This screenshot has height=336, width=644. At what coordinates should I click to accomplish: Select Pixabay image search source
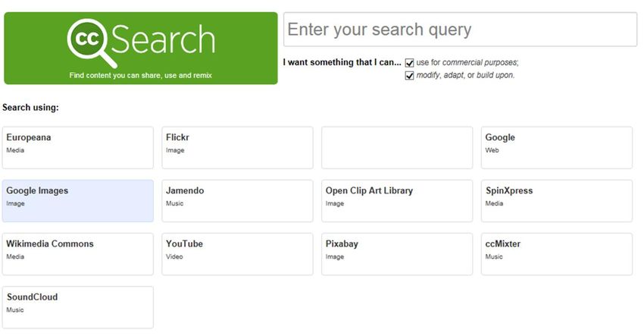(397, 254)
